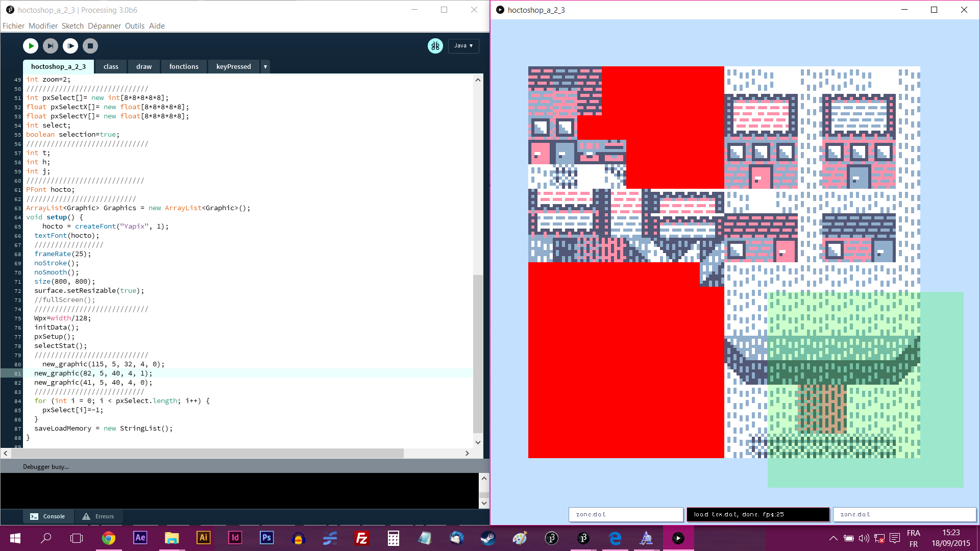Viewport: 980px width, 551px height.
Task: Click editor scroll down arrow
Action: 478,442
